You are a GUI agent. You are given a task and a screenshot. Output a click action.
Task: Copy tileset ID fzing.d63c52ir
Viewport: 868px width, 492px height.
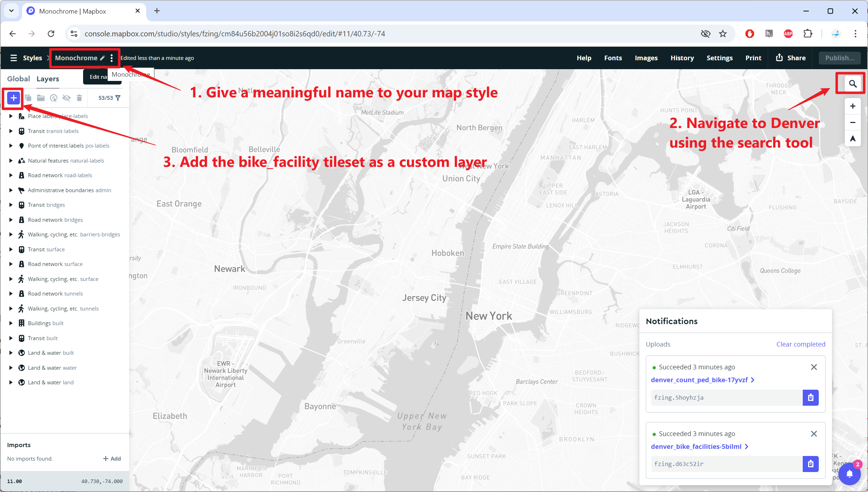[811, 464]
